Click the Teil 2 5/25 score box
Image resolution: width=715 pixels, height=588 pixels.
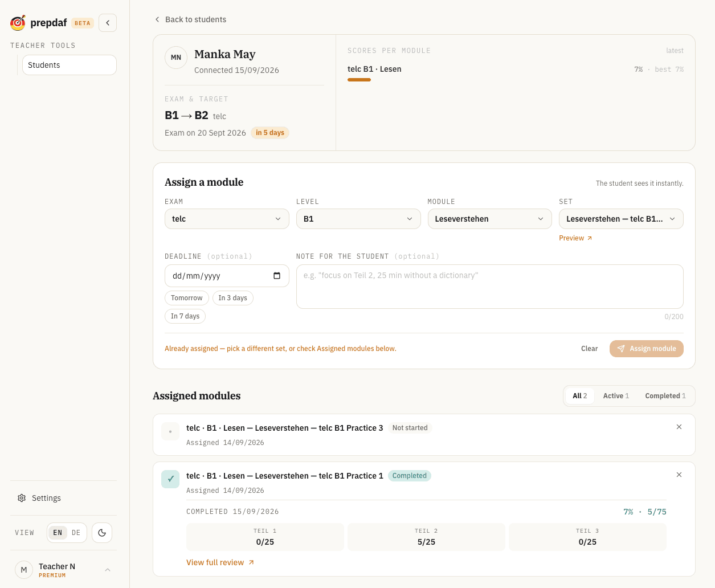click(x=426, y=537)
